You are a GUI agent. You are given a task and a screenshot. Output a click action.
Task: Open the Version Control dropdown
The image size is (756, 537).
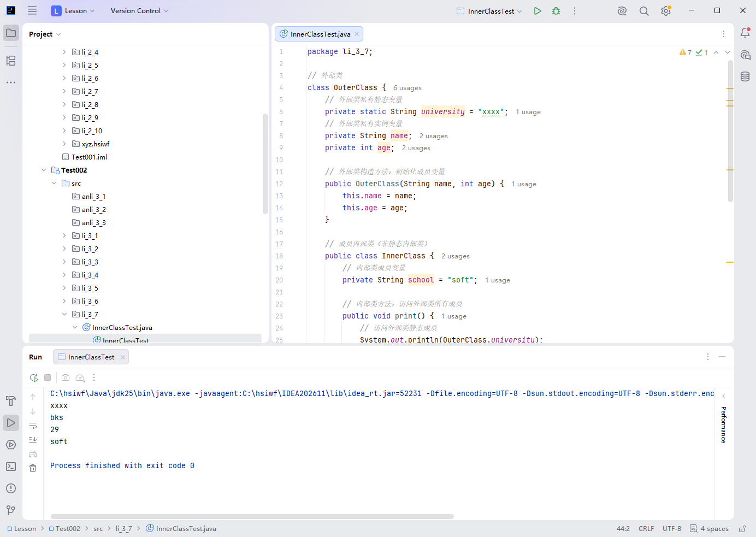click(139, 11)
